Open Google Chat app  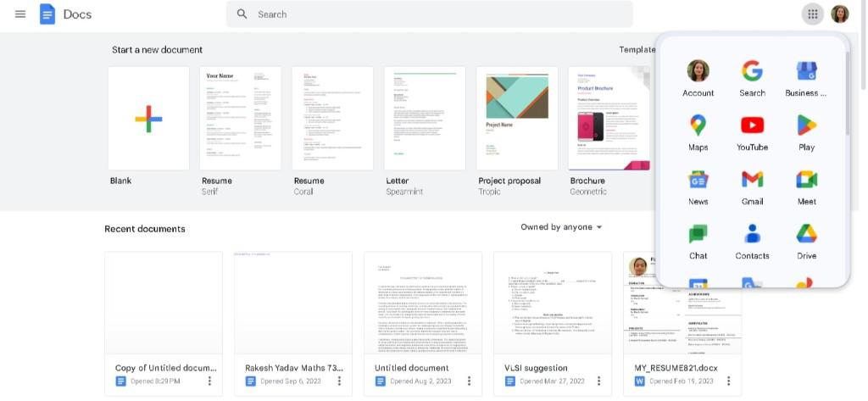click(x=698, y=242)
